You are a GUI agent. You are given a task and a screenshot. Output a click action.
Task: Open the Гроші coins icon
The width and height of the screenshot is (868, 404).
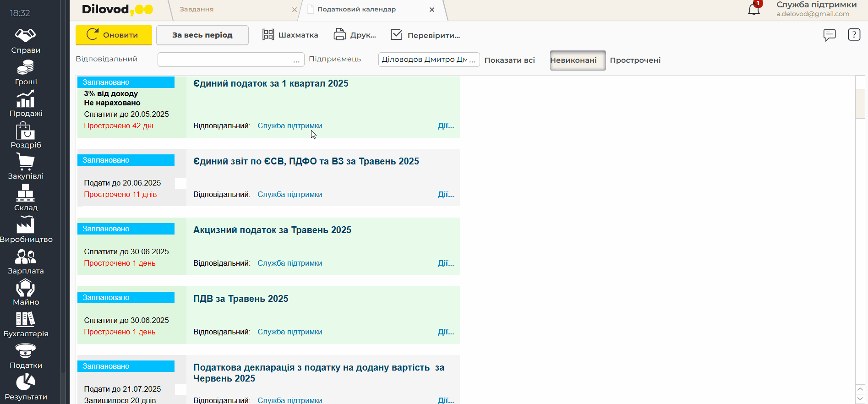click(26, 73)
